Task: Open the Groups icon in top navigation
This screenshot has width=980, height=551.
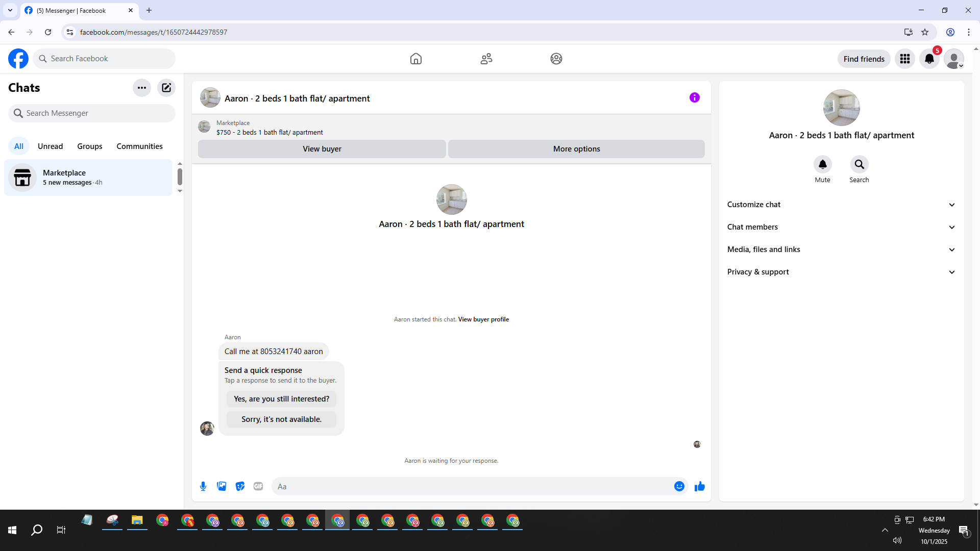Action: [556, 59]
